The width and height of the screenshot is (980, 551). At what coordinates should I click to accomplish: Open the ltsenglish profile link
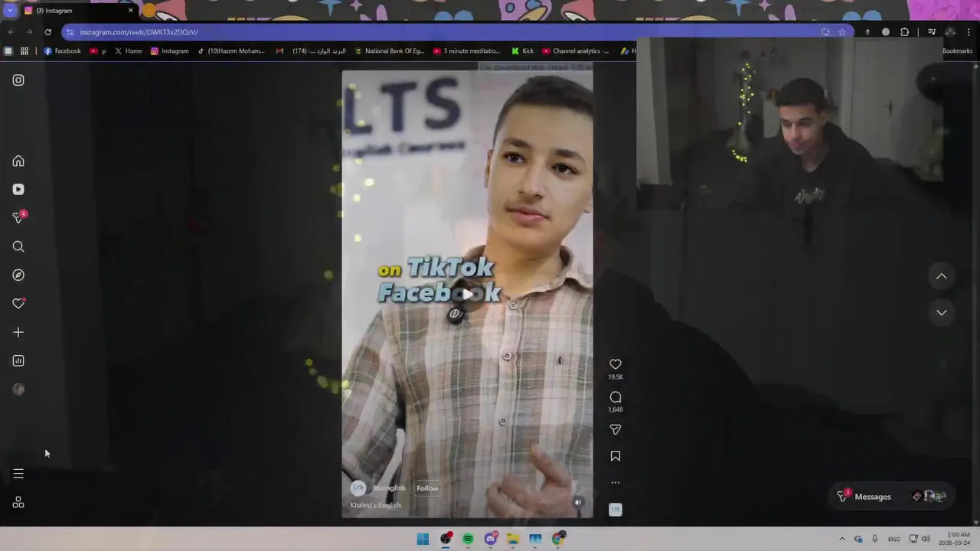[389, 488]
